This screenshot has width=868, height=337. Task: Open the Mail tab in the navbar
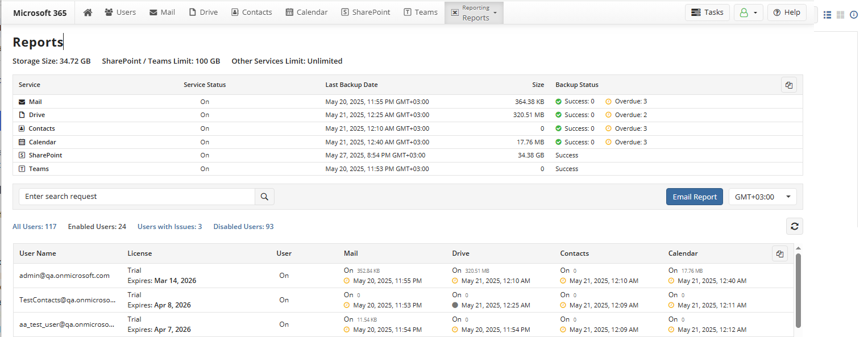[162, 12]
